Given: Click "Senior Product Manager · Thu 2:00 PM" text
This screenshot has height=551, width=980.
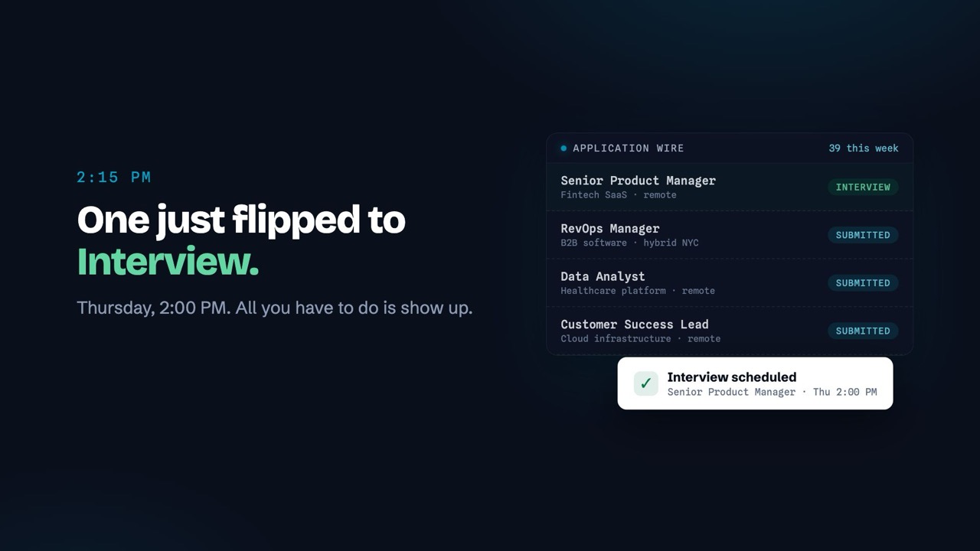Looking at the screenshot, I should coord(773,393).
